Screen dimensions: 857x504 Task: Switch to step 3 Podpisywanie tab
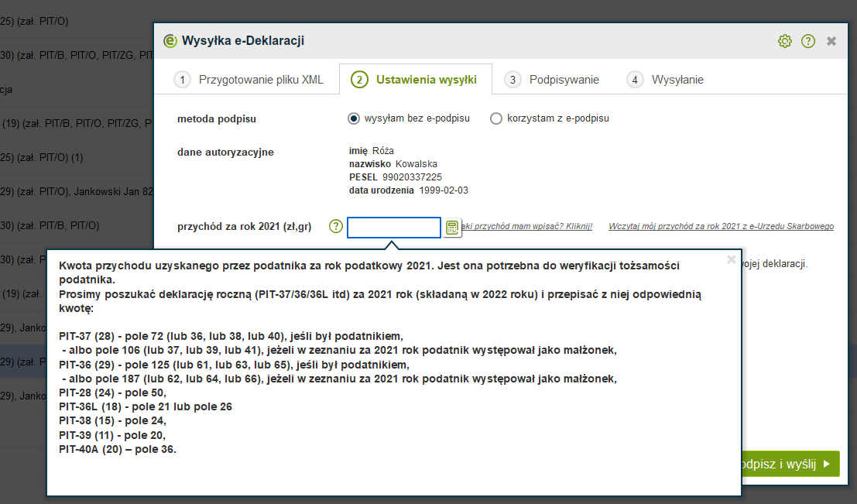[x=553, y=80]
